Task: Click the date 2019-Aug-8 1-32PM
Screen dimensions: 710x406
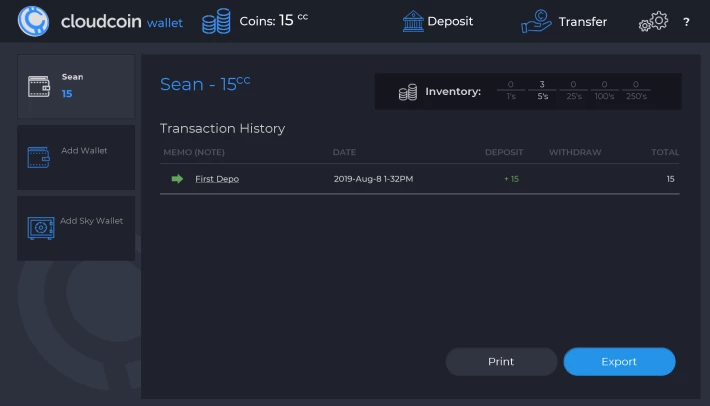Action: point(374,179)
